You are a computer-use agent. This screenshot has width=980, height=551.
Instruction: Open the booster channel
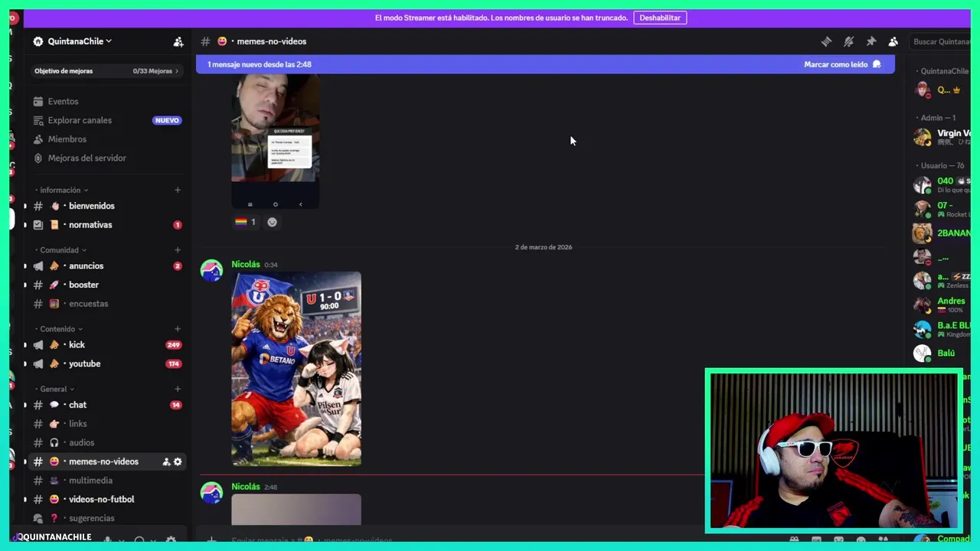106,285
